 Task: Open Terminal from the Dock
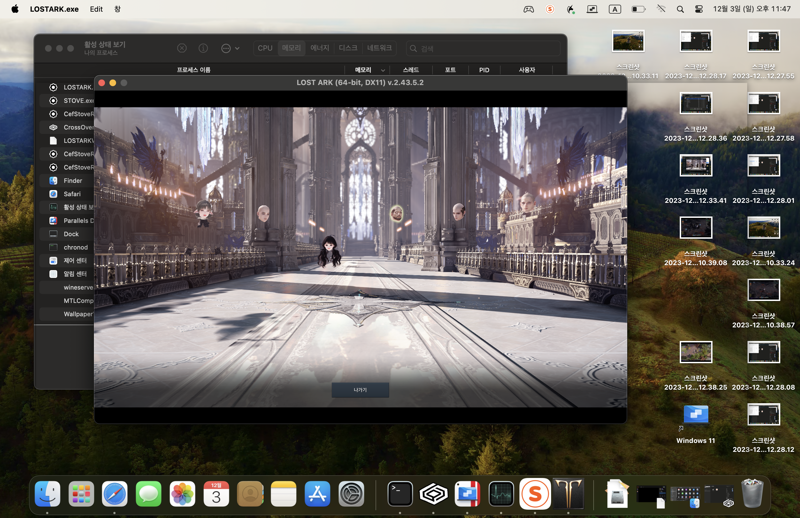pyautogui.click(x=400, y=494)
